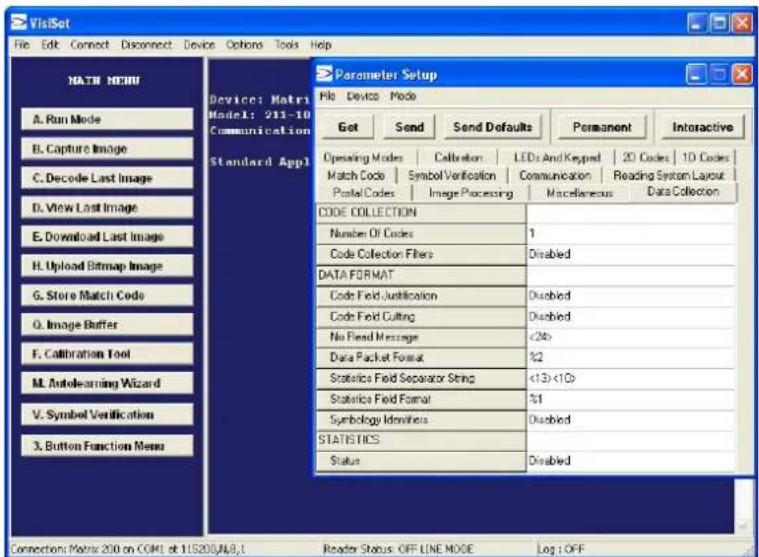
Task: Edit the Data Packet Format value
Action: 630,358
